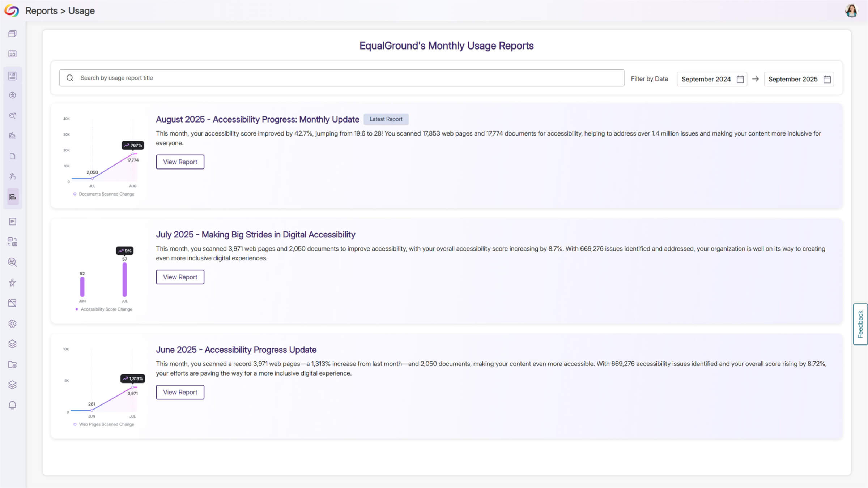Image resolution: width=868 pixels, height=488 pixels.
Task: Click the touch hand gesture sidebar icon
Action: [12, 176]
